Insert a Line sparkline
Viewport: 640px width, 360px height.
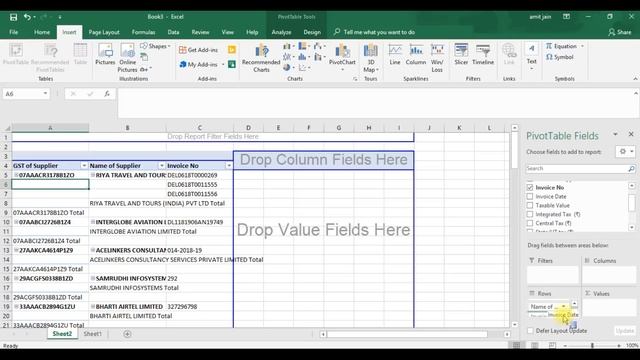click(x=395, y=55)
